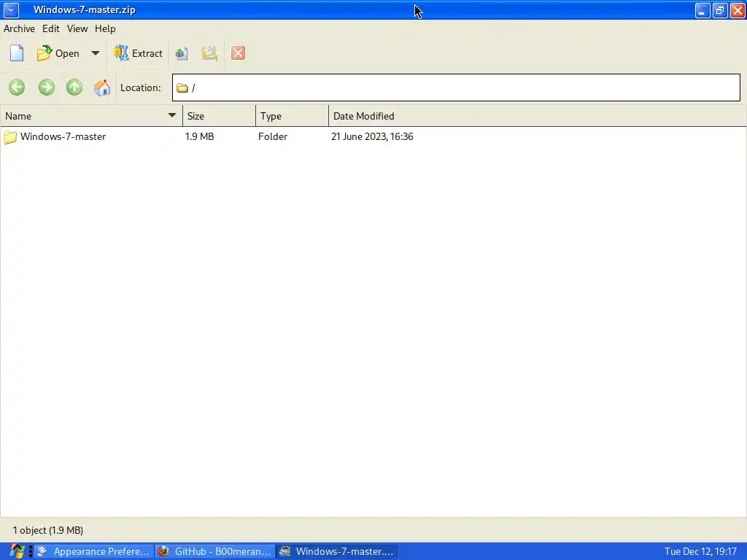747x560 pixels.
Task: Open the start menu icon in the taskbar
Action: coord(18,551)
